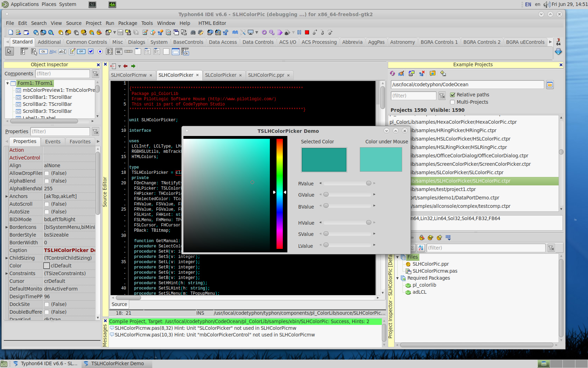Click the red jump back arrow in editor
This screenshot has width=588, height=368.
(x=125, y=66)
